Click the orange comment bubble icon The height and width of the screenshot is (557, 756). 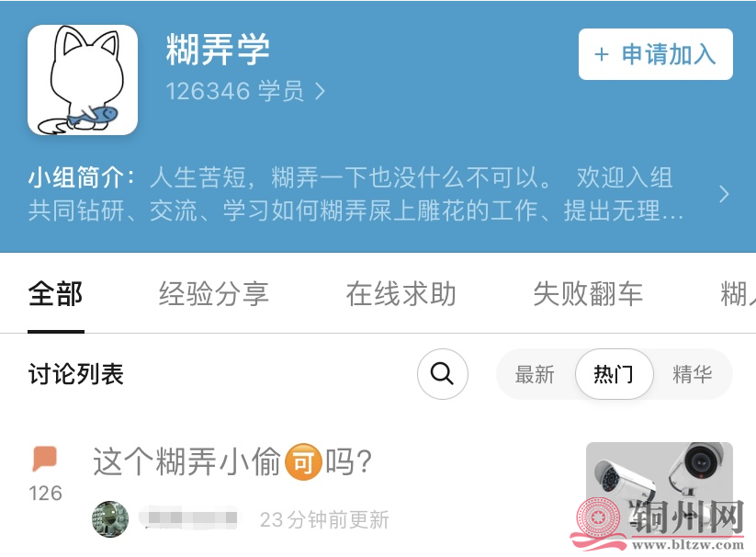(45, 458)
